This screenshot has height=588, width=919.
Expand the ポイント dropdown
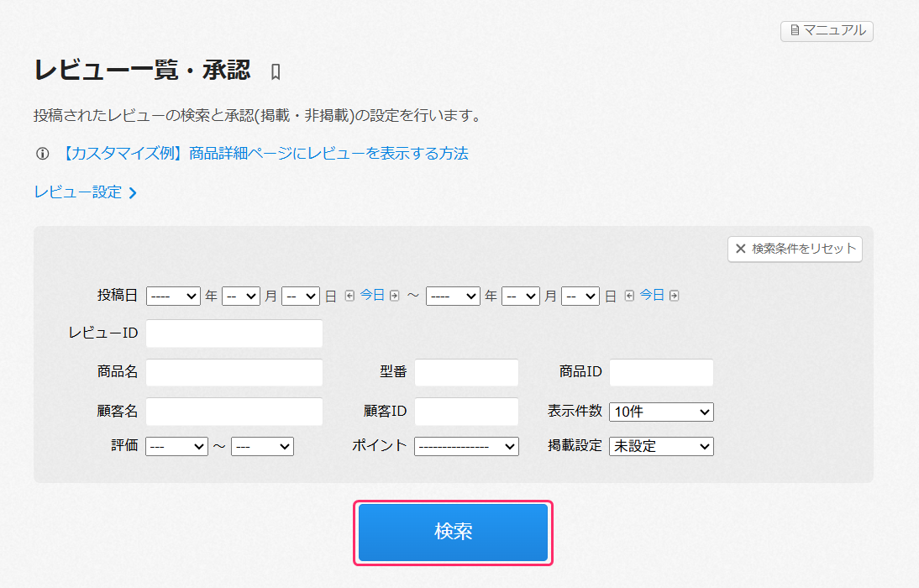(x=466, y=446)
